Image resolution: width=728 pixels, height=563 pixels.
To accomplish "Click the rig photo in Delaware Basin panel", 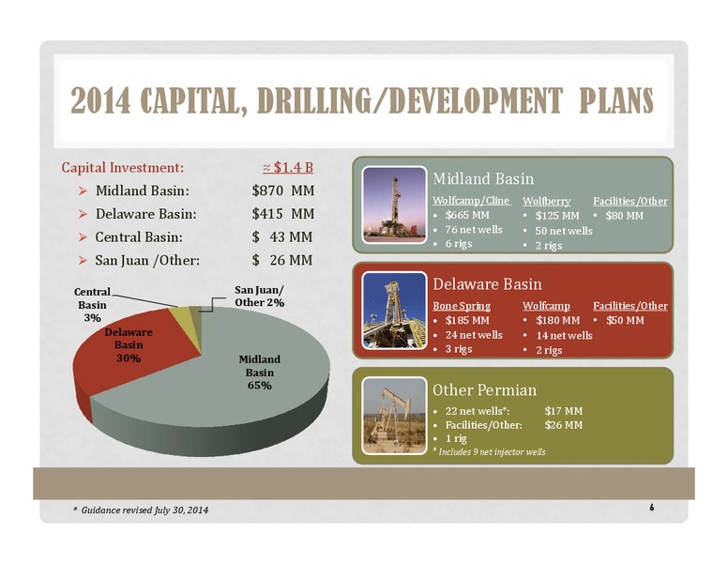I will [394, 311].
